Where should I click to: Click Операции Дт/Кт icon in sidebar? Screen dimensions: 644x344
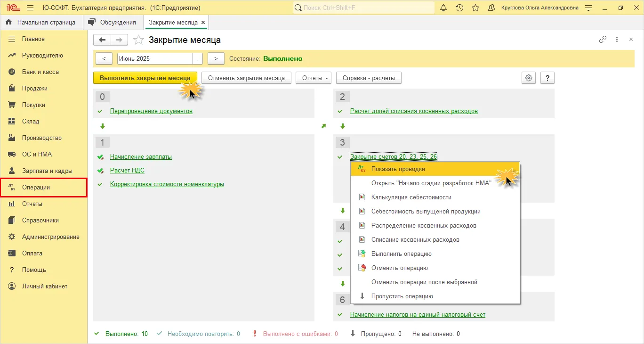click(x=12, y=187)
